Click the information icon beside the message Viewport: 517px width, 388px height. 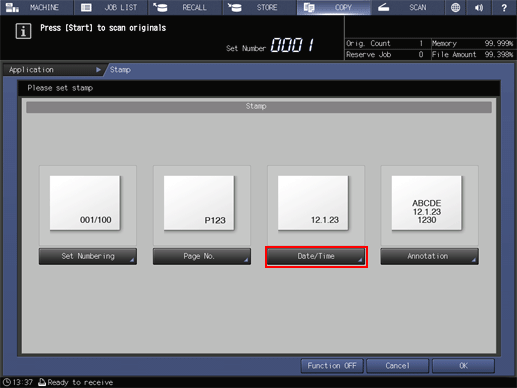23,31
